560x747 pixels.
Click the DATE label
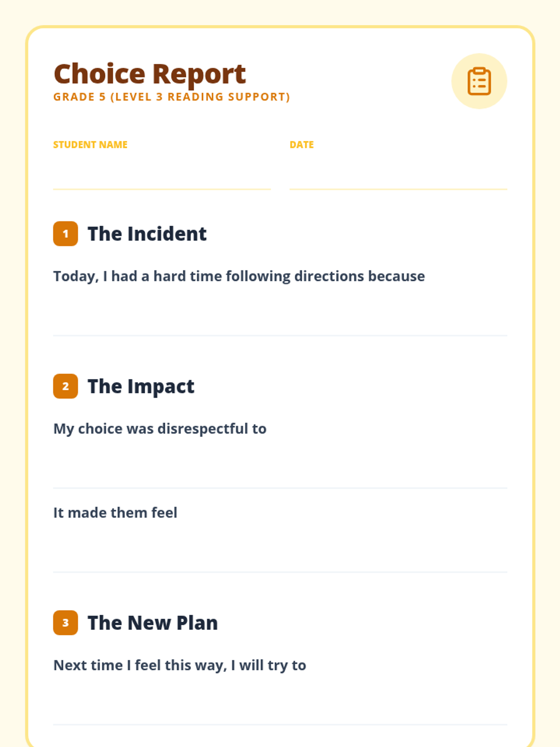(301, 145)
